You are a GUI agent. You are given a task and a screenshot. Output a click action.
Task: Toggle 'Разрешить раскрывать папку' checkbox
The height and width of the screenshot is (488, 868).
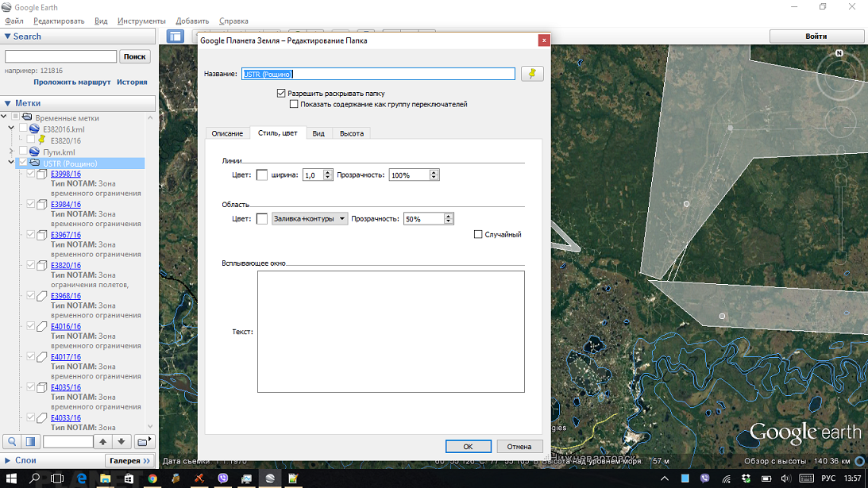281,93
